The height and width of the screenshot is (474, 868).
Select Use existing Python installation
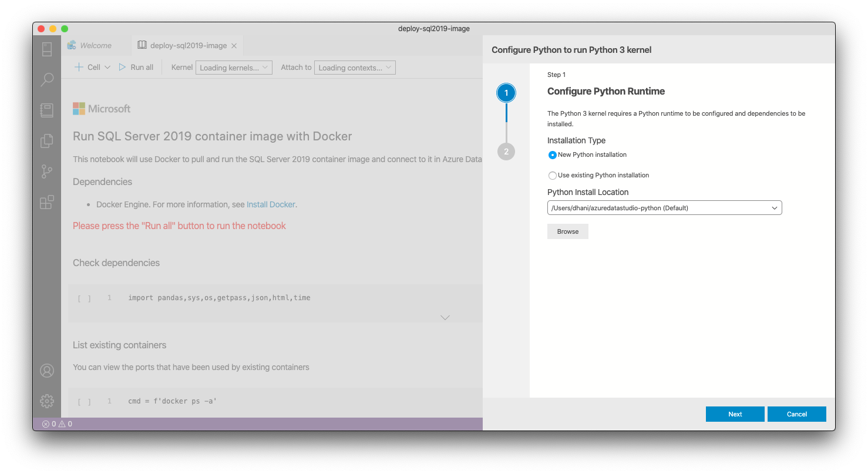click(x=553, y=176)
